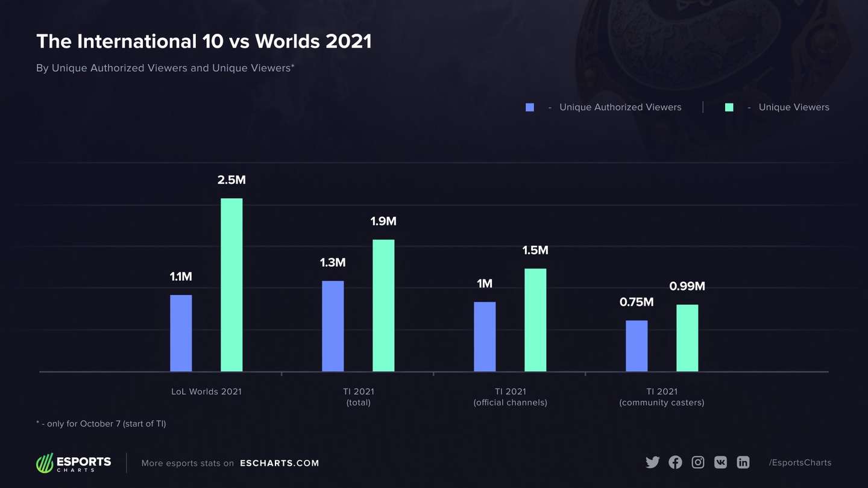Click the 1.5M value label

coord(535,250)
